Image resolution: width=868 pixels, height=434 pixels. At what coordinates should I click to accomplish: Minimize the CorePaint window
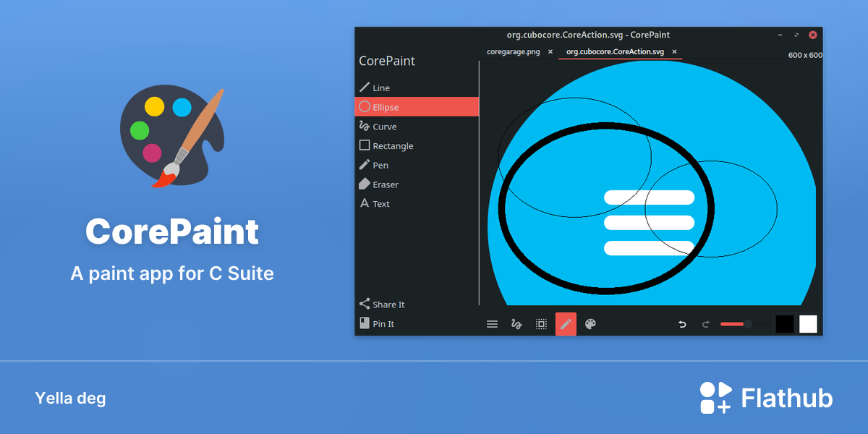coord(780,35)
